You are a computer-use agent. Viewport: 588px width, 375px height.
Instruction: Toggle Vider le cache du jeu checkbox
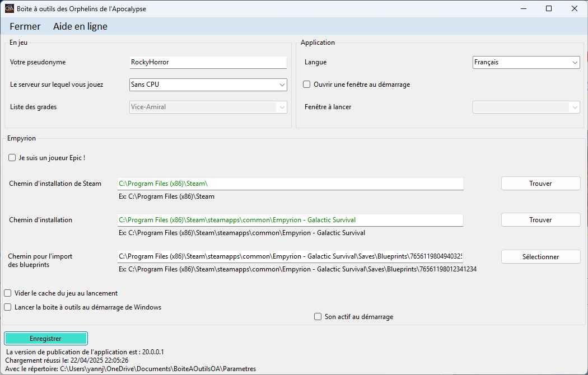(8, 293)
